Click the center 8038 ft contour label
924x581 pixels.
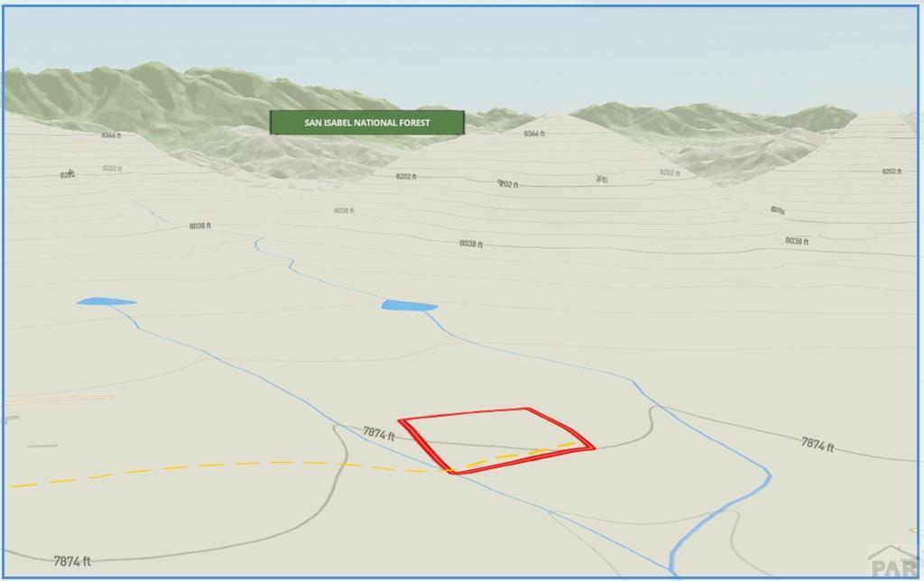point(471,244)
